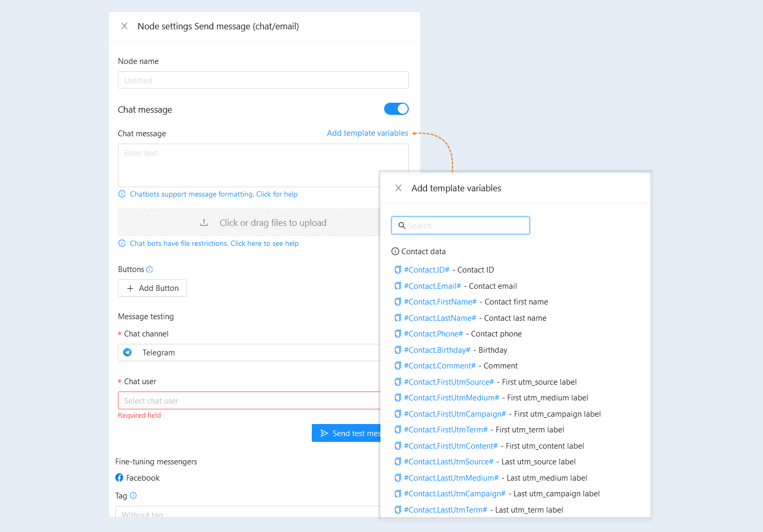
Task: Click the template variables Search field
Action: tap(461, 225)
